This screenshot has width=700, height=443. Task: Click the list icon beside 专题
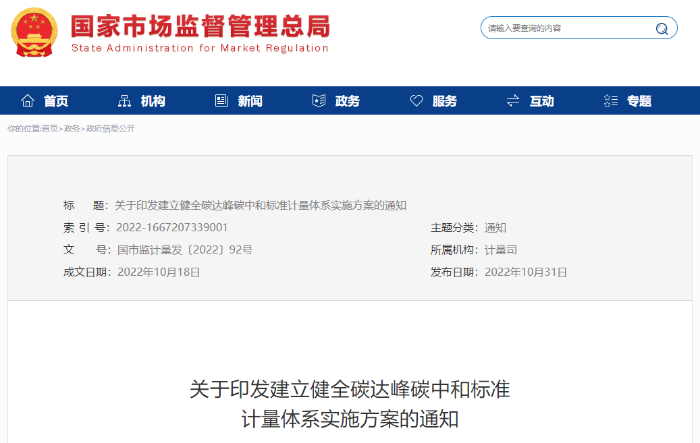pyautogui.click(x=610, y=101)
